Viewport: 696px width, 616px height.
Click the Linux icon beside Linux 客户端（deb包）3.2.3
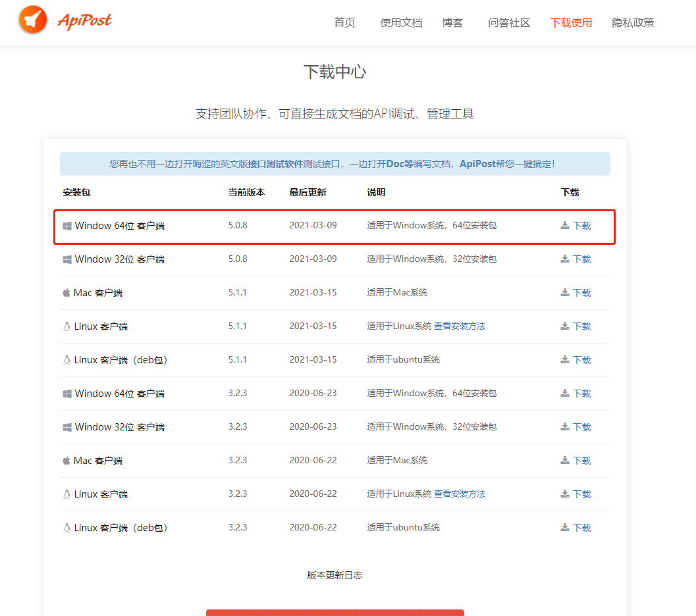point(66,527)
